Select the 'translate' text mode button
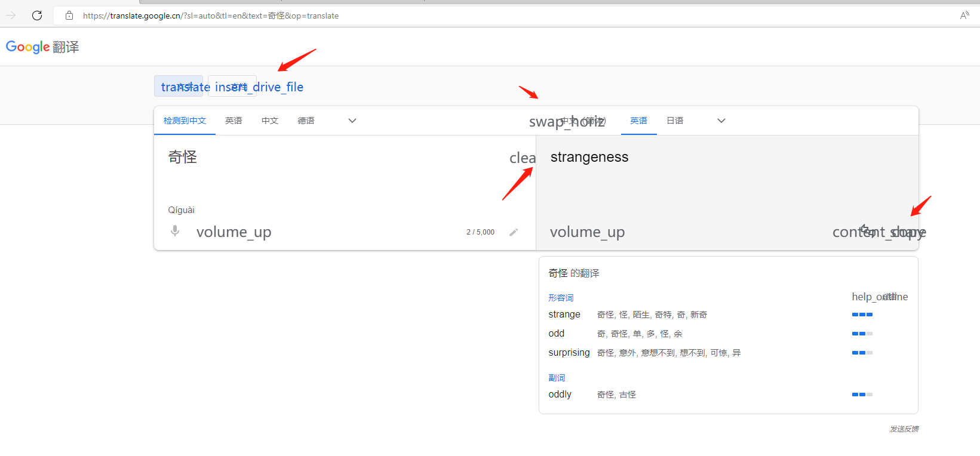This screenshot has height=456, width=980. coord(179,87)
